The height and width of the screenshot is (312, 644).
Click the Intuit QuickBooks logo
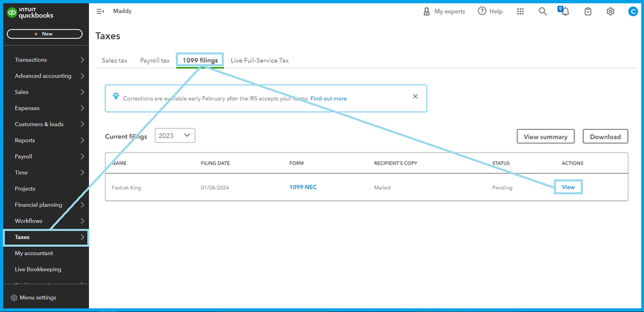tap(30, 13)
